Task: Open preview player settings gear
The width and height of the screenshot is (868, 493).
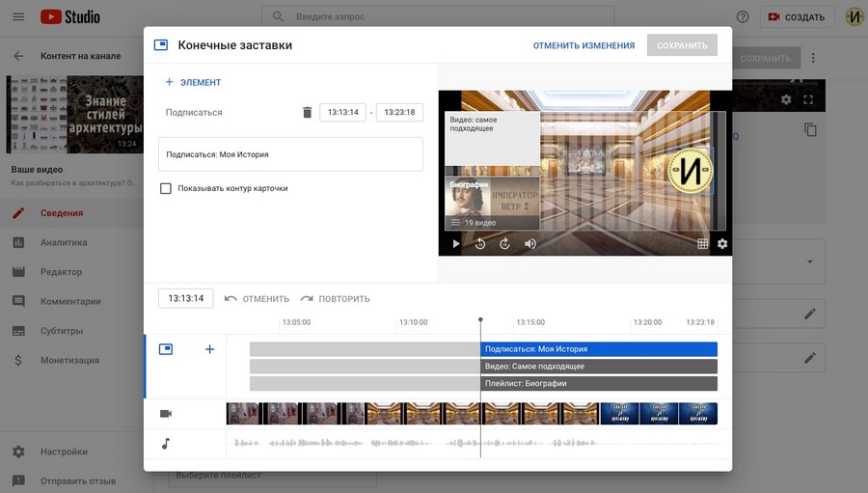Action: click(x=722, y=244)
